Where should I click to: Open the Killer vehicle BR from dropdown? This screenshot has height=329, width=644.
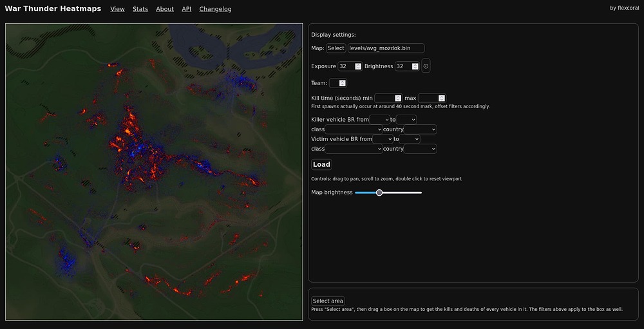(x=379, y=119)
